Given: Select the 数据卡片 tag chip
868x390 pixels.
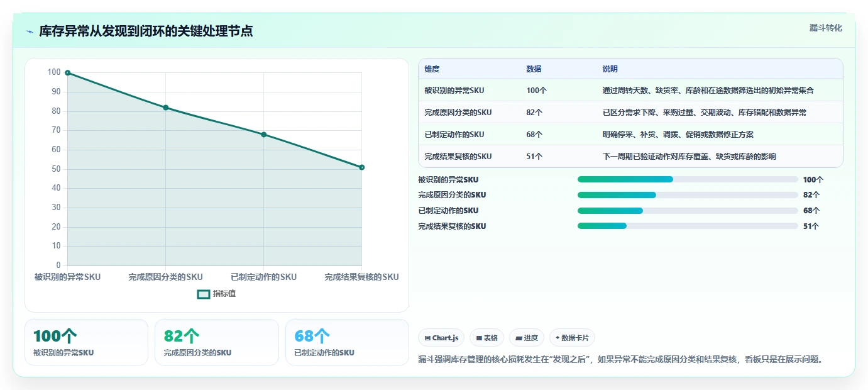Looking at the screenshot, I should [572, 338].
